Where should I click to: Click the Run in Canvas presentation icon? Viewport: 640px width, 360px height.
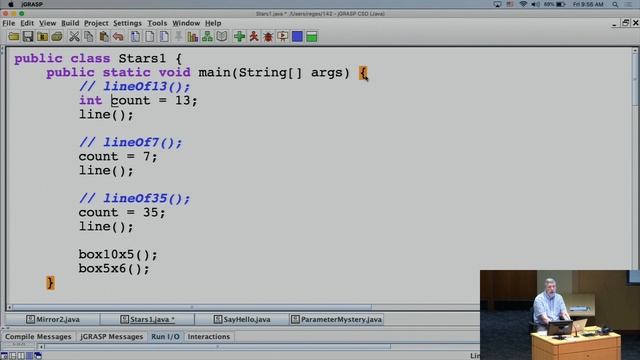pyautogui.click(x=282, y=37)
